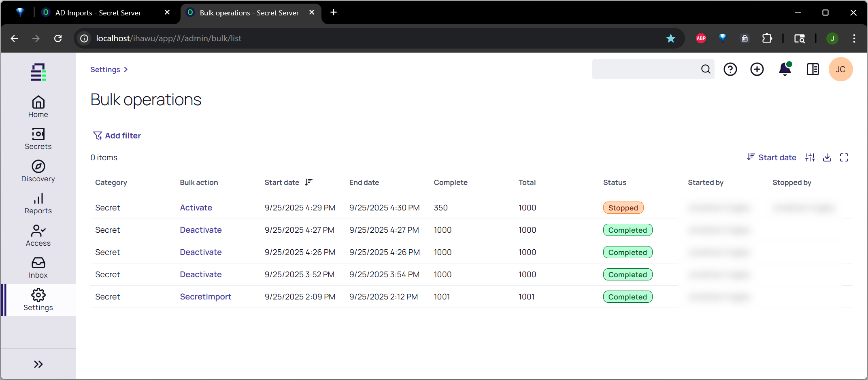Image resolution: width=868 pixels, height=380 pixels.
Task: Open the help question mark icon
Action: click(730, 70)
